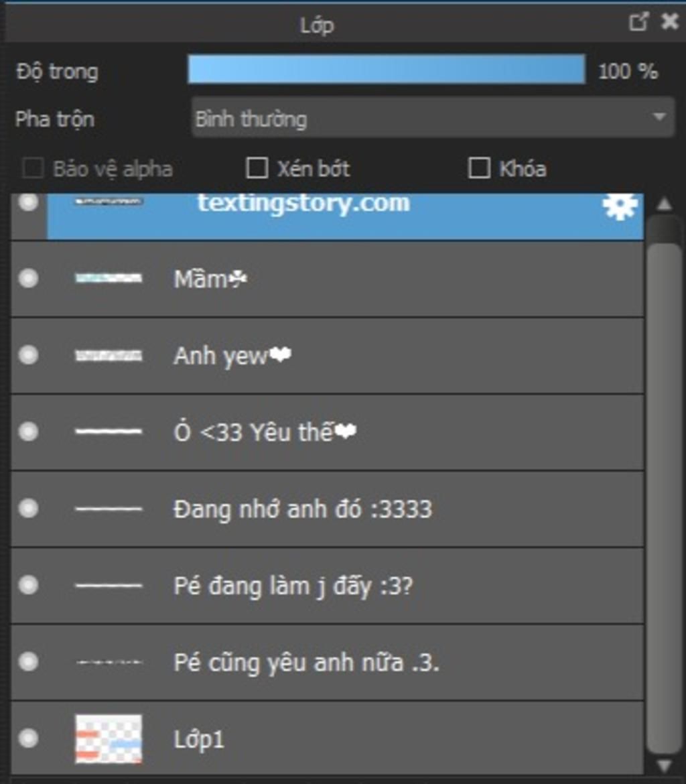Undock the Lớp panel with float icon

(x=639, y=22)
